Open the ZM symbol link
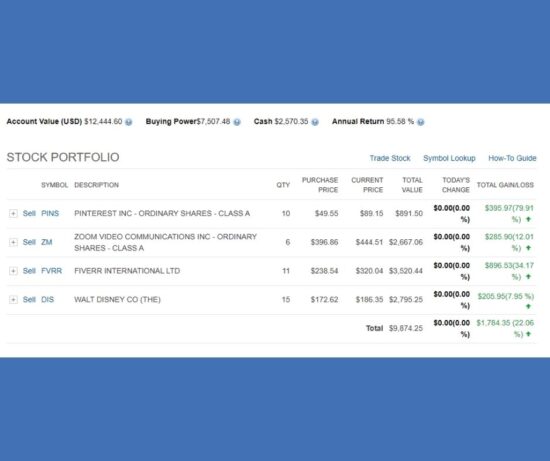Screen dimensions: 550x461 (47, 242)
